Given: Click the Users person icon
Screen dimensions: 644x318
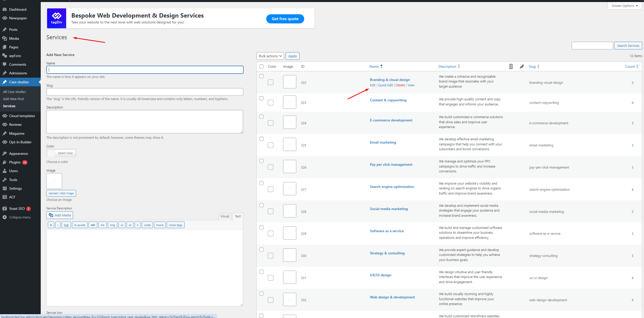Looking at the screenshot, I should [x=5, y=171].
